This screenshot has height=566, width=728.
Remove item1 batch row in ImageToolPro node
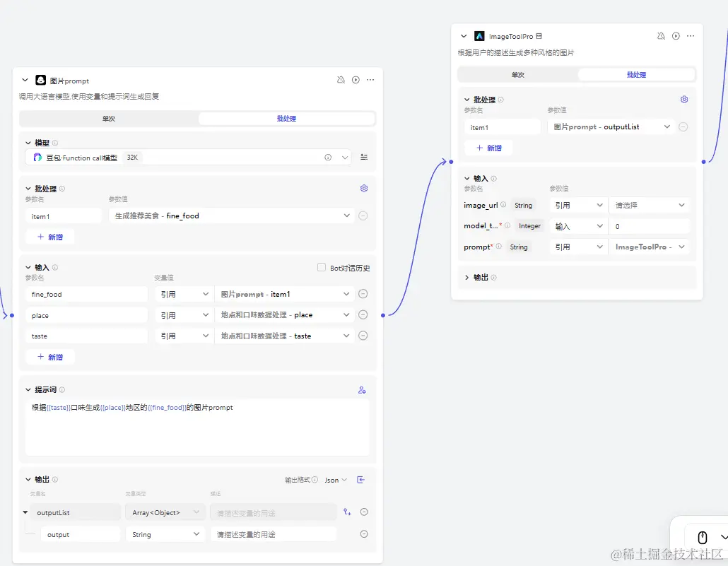click(x=683, y=126)
